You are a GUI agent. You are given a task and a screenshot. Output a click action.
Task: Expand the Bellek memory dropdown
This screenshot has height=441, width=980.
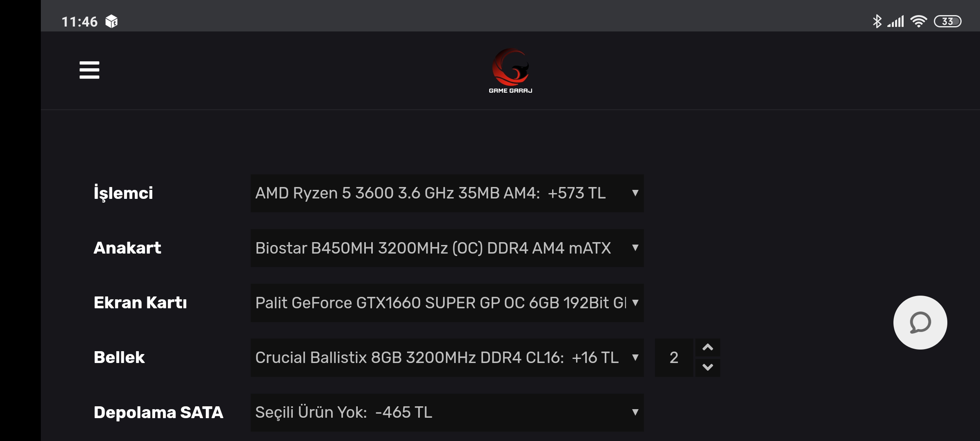pos(447,358)
